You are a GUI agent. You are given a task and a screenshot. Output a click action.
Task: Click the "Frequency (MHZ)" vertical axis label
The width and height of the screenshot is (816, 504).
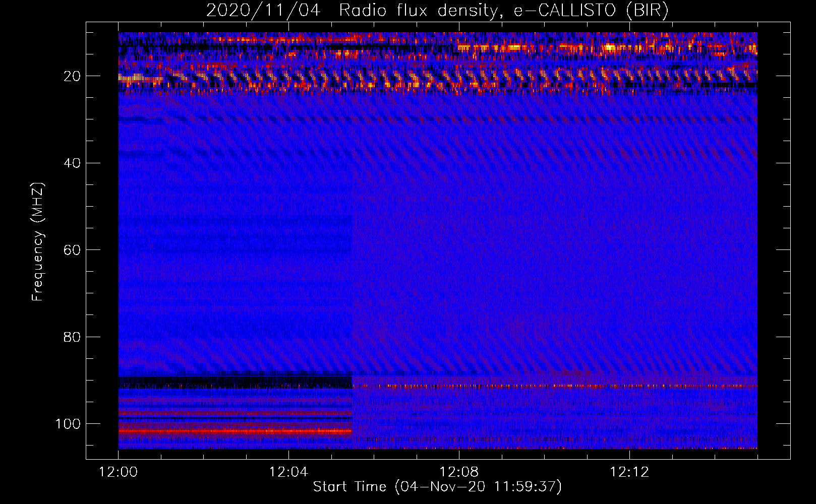[38, 242]
